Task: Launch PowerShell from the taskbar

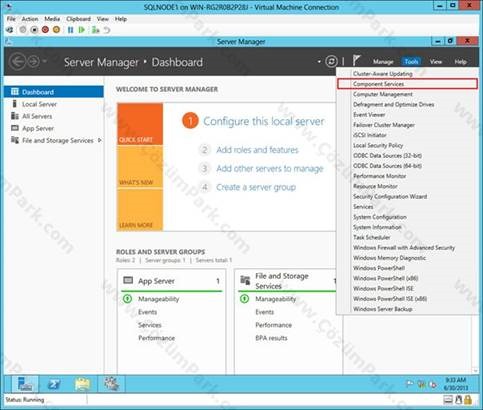Action: (x=54, y=384)
